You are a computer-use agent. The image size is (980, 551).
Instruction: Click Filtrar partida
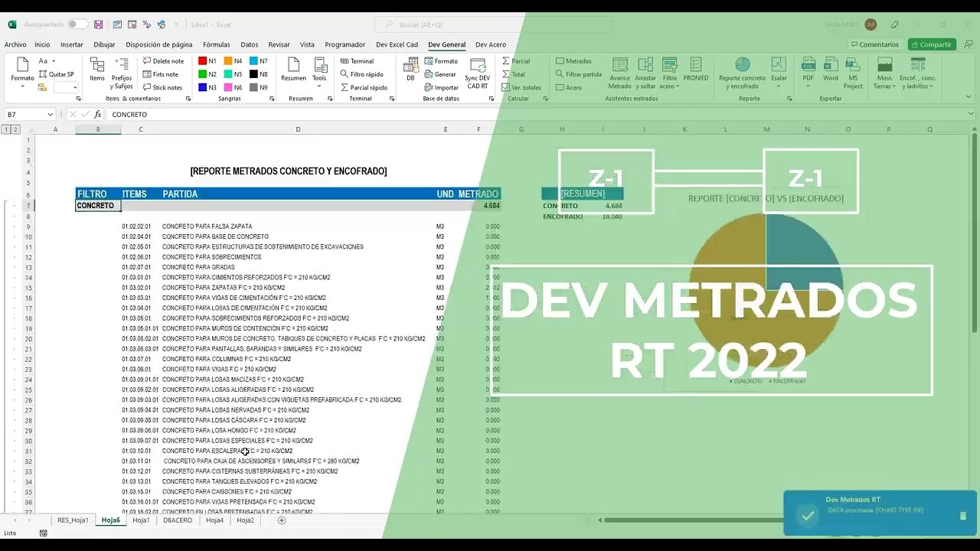(x=579, y=74)
